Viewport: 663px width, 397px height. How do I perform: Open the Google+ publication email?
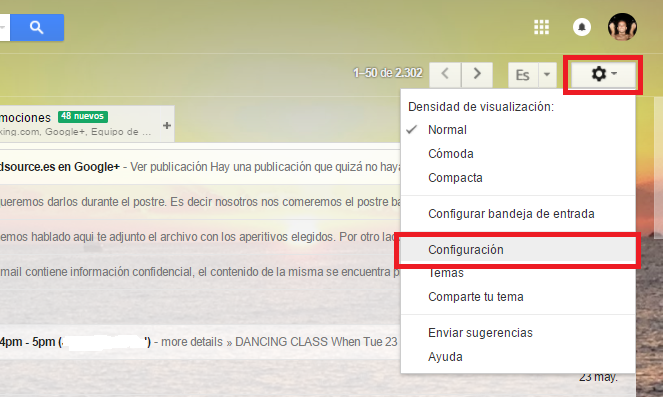(x=200, y=167)
